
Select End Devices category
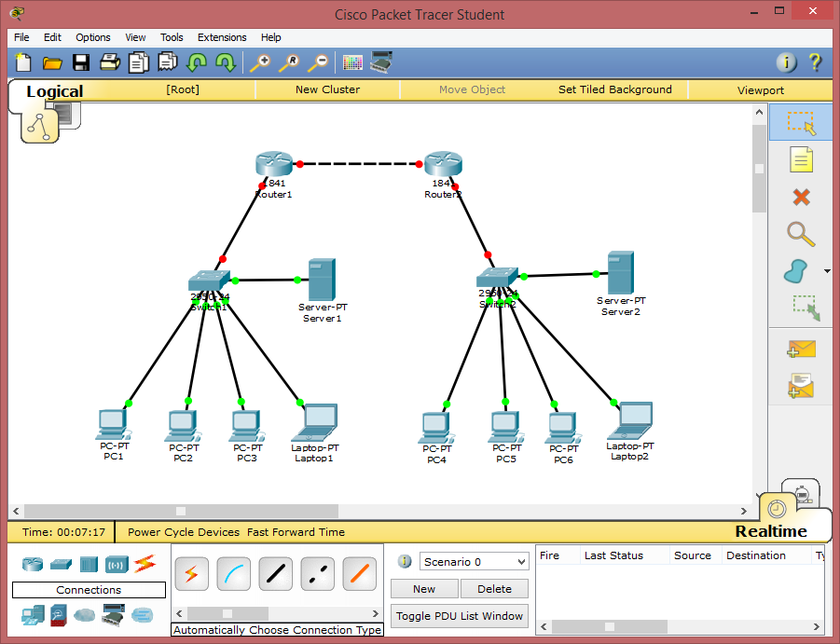coord(34,616)
